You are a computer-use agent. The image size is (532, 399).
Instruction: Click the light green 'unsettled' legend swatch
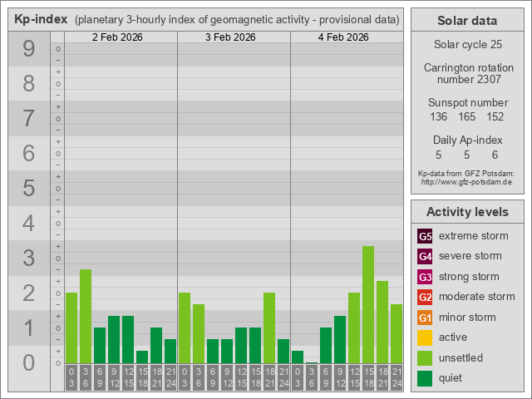[425, 358]
